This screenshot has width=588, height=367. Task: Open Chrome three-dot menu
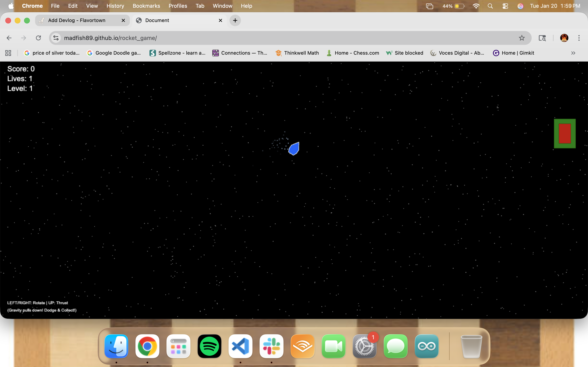coord(579,38)
